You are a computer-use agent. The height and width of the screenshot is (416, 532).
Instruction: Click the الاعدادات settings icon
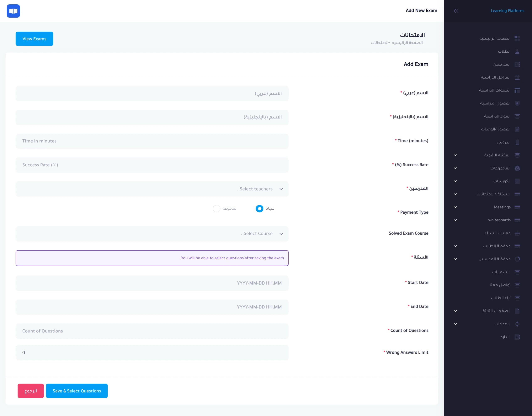[517, 324]
